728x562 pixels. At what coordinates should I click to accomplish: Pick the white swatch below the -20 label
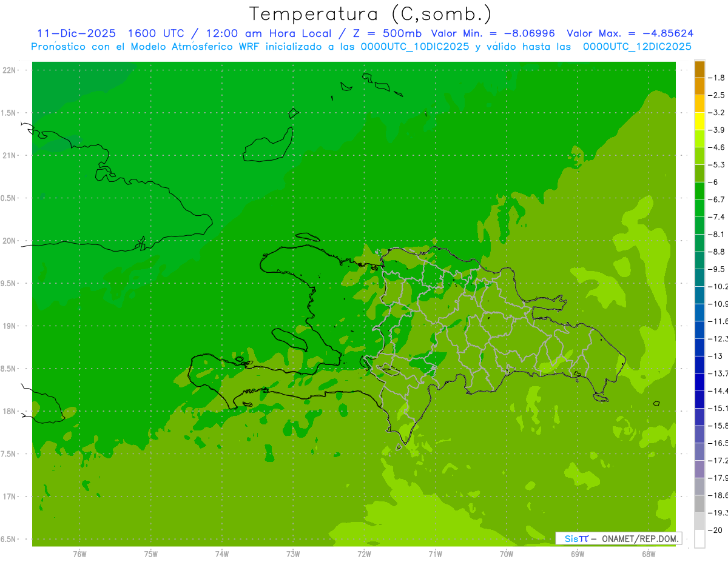[x=699, y=539]
